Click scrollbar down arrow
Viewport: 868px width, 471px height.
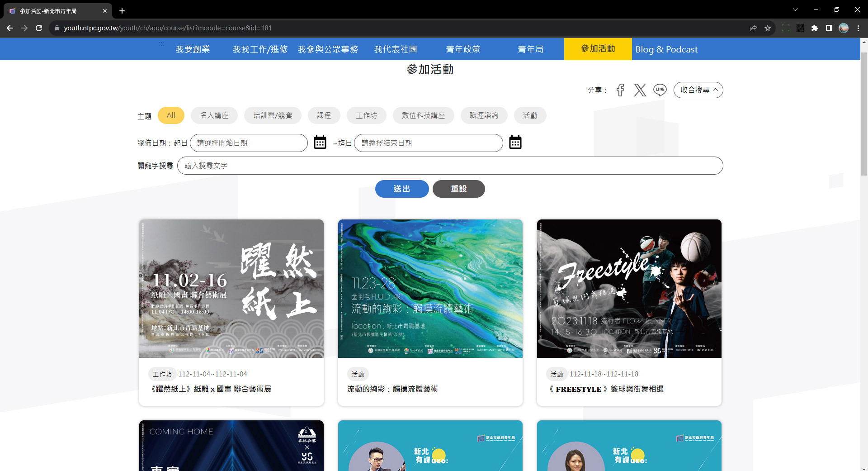(x=864, y=468)
